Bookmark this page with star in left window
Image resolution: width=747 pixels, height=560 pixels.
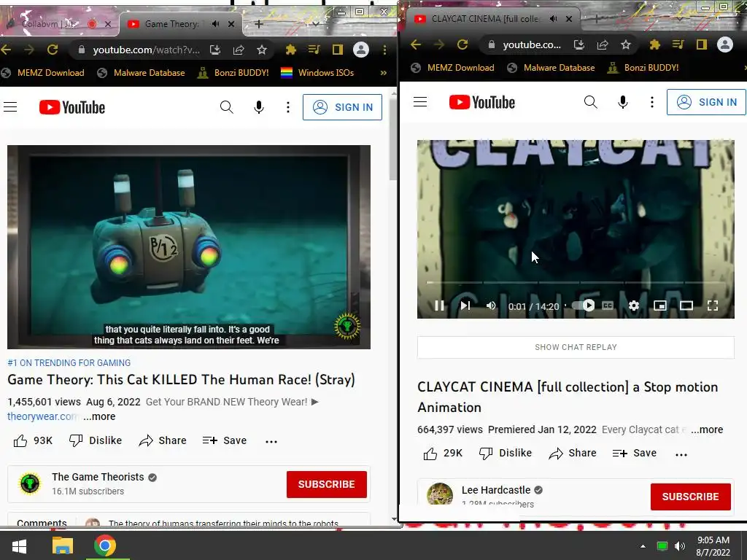262,50
